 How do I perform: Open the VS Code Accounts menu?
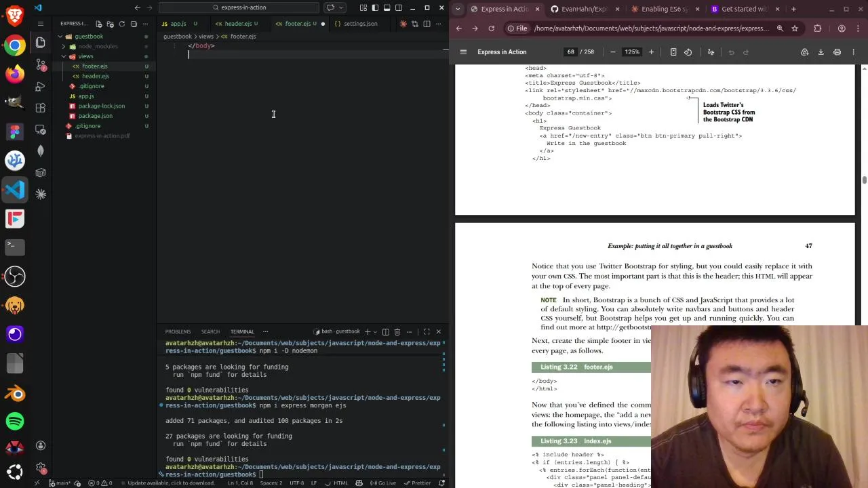click(x=41, y=445)
